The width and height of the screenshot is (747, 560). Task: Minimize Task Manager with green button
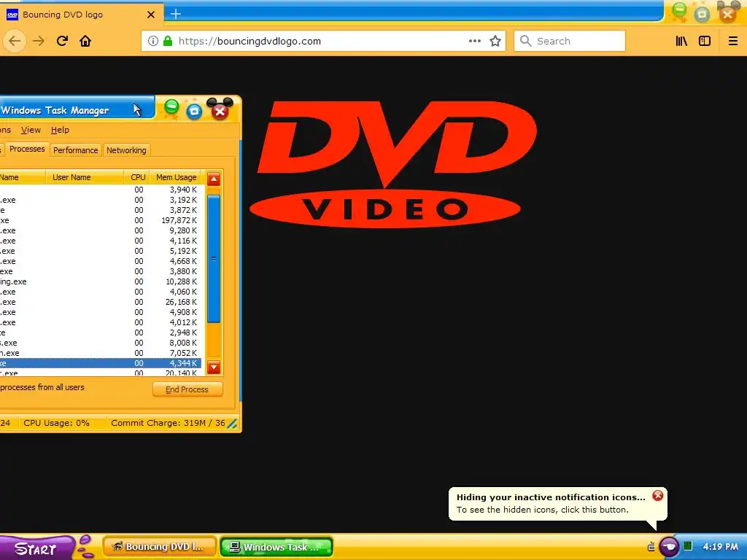pos(171,109)
